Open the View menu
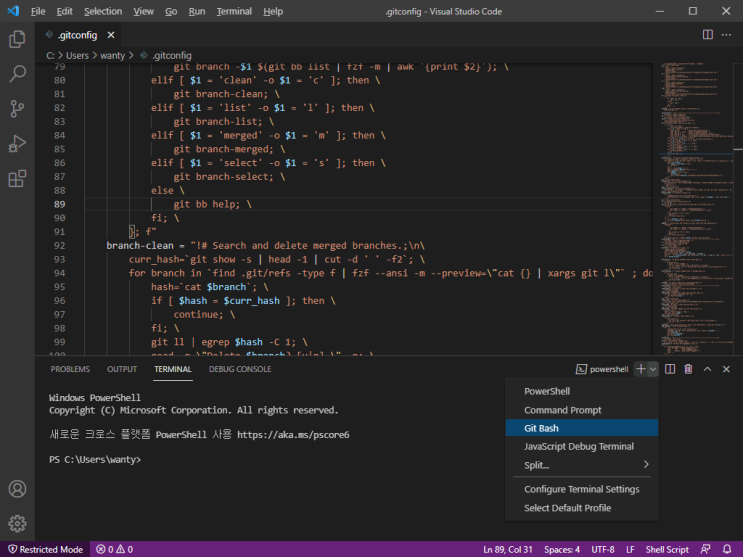 (x=143, y=11)
